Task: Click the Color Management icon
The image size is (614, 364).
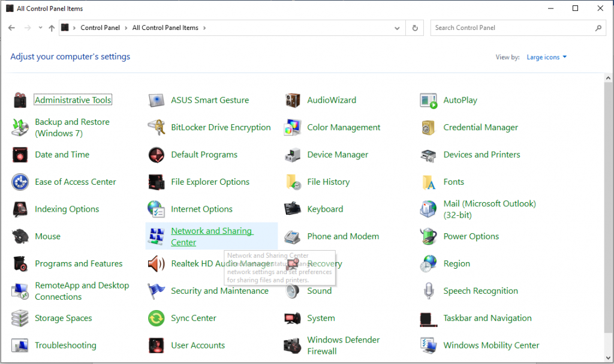Action: click(293, 128)
